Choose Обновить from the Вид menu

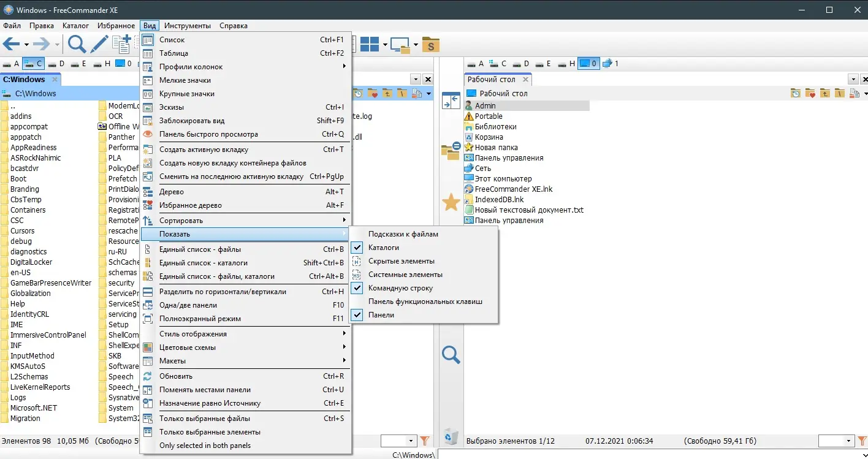tap(245, 376)
